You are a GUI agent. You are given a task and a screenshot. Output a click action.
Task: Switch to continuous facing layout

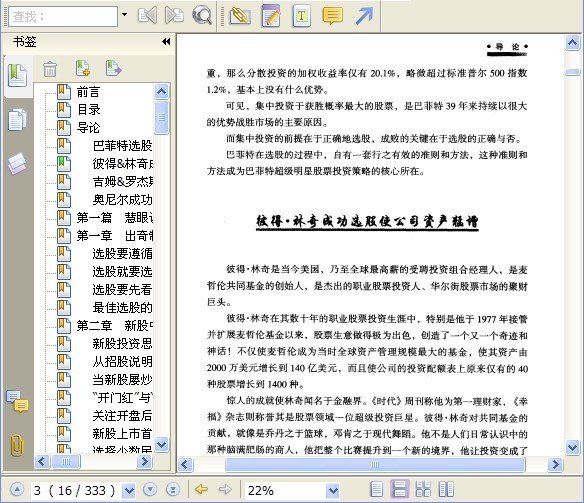pyautogui.click(x=423, y=489)
